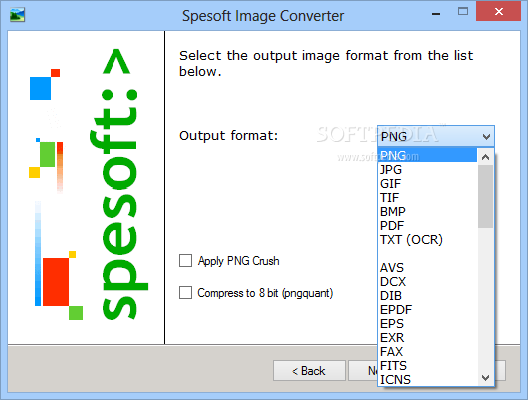Click the list scrollbar down arrow
This screenshot has width=528, height=400.
[485, 378]
